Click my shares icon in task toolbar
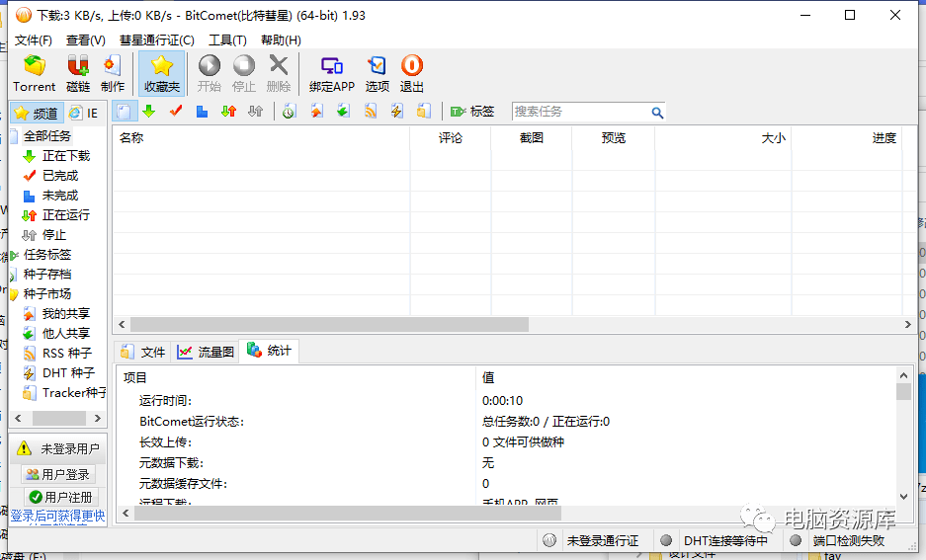Viewport: 926px width, 560px height. pos(317,111)
